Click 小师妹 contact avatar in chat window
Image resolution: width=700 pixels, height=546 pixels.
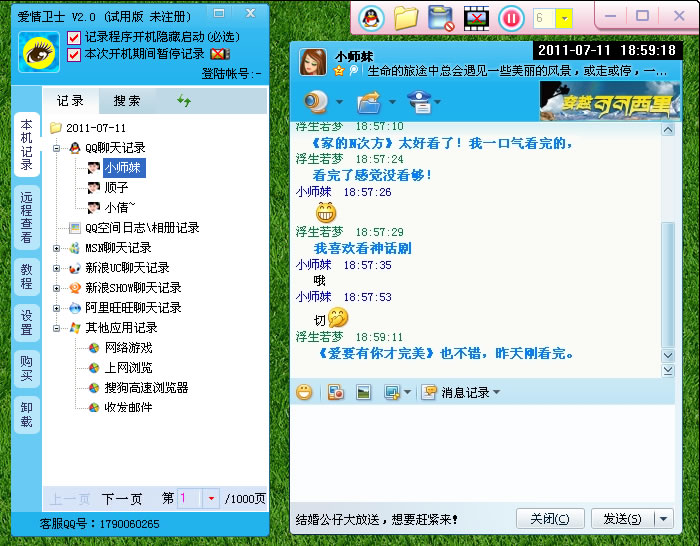(x=312, y=62)
